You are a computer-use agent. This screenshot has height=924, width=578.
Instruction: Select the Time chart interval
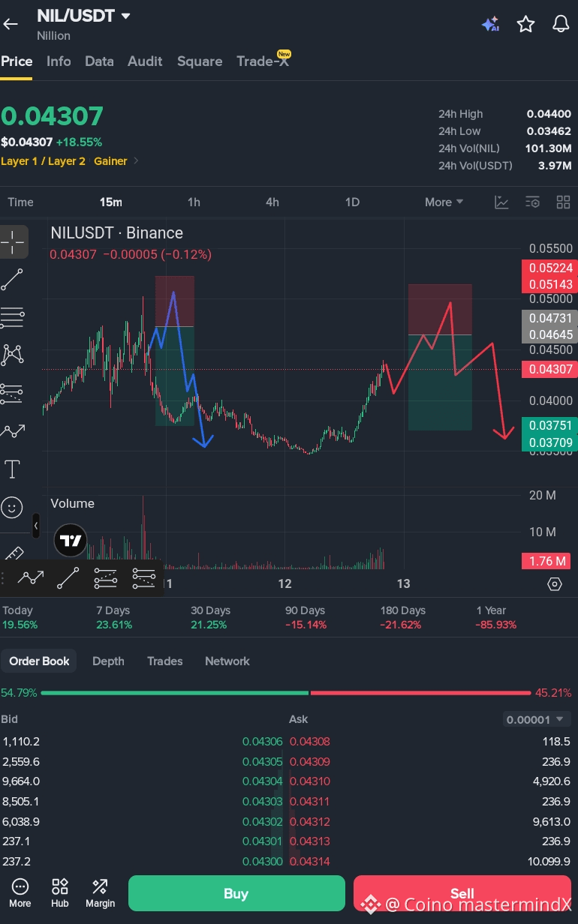tap(20, 202)
